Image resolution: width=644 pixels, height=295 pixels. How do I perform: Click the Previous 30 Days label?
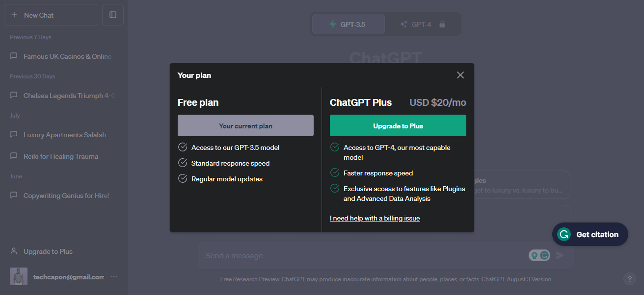pos(32,76)
